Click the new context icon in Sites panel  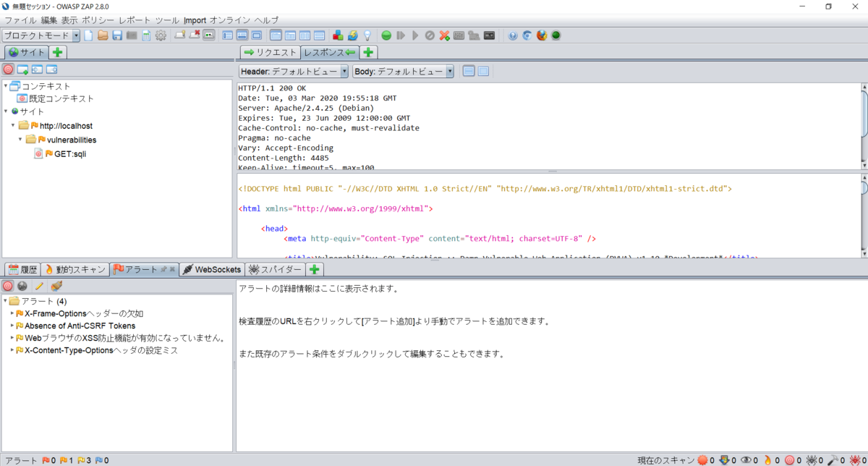tap(22, 69)
